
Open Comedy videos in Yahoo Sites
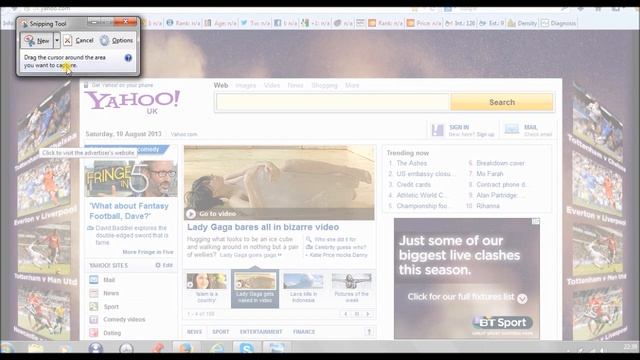coord(124,320)
